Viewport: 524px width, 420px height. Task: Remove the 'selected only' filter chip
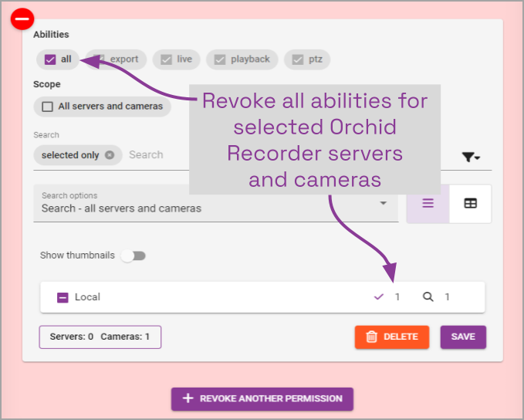coord(110,155)
